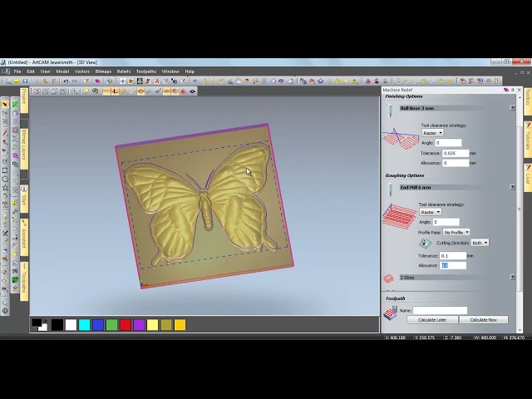
Task: Click the Machine Relief panel vertical scrollbar
Action: tap(520, 209)
